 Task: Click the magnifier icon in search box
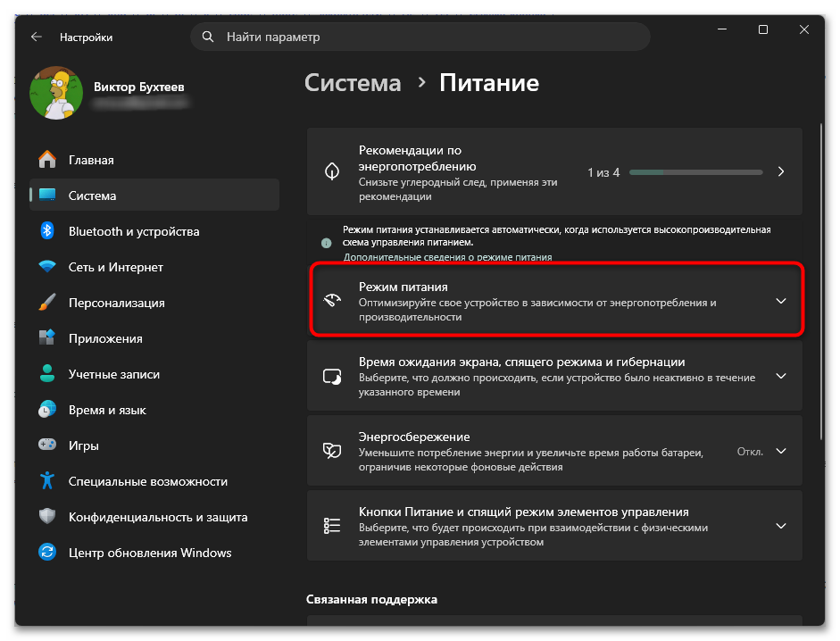[x=208, y=37]
